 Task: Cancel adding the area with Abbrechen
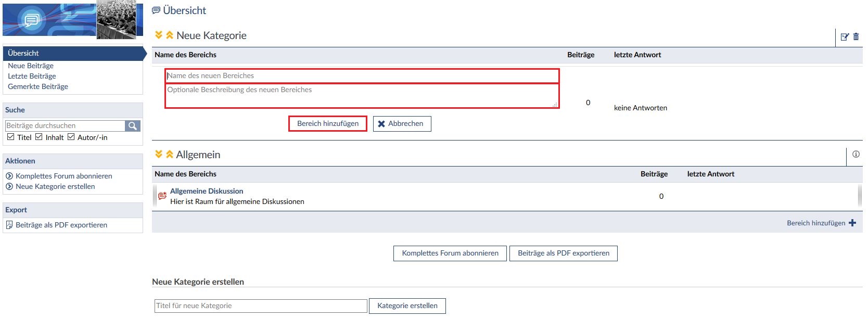[402, 124]
